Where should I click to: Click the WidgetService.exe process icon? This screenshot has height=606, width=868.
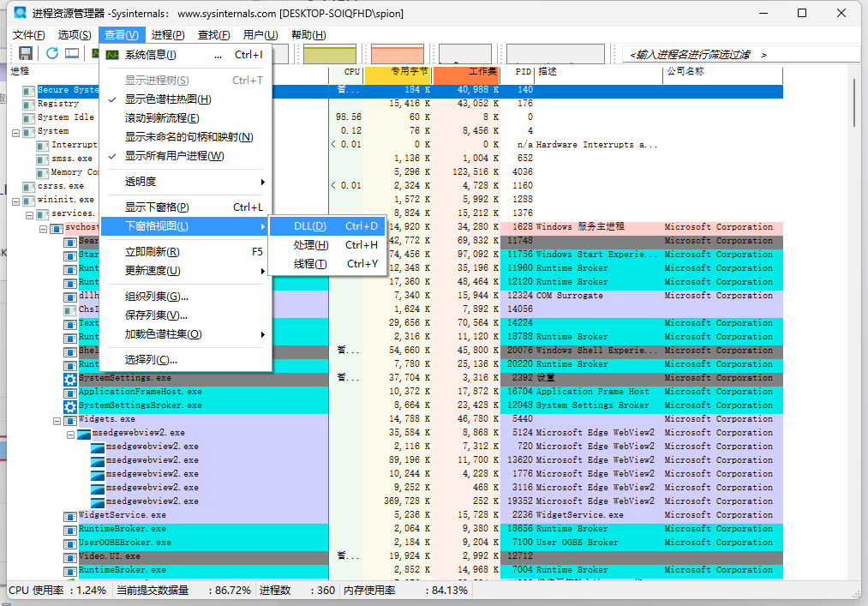click(x=70, y=514)
